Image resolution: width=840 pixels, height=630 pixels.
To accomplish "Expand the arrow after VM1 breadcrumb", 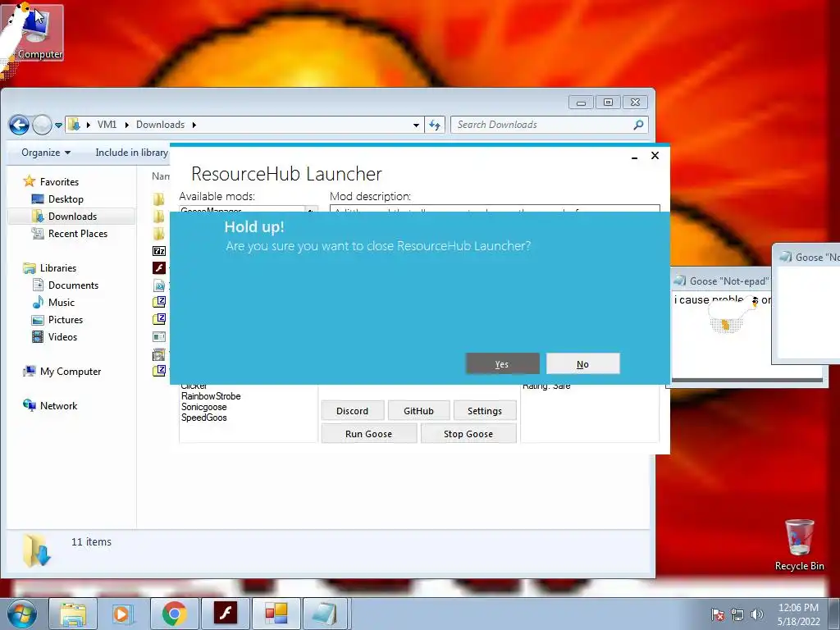I will 127,125.
